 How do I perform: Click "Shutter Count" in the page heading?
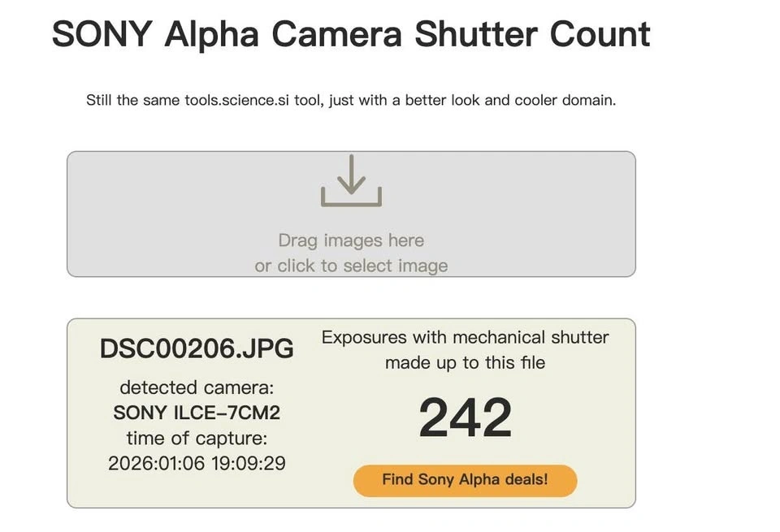(x=532, y=34)
